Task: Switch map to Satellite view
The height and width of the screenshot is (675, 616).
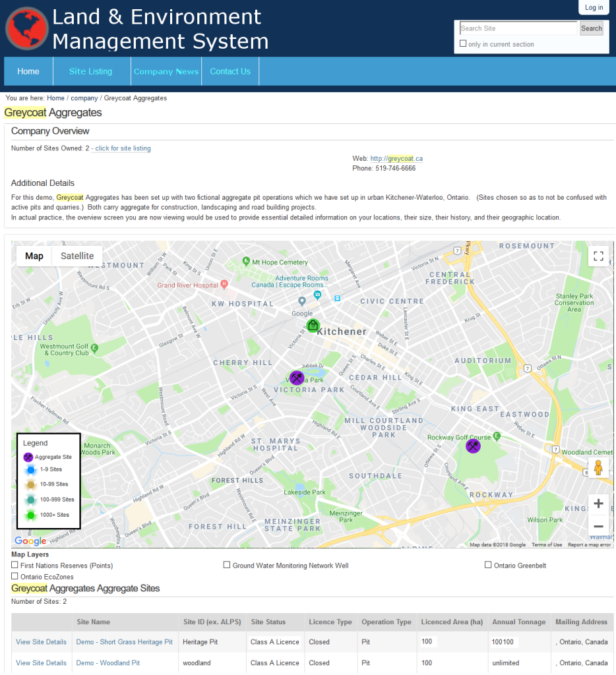Action: 77,256
